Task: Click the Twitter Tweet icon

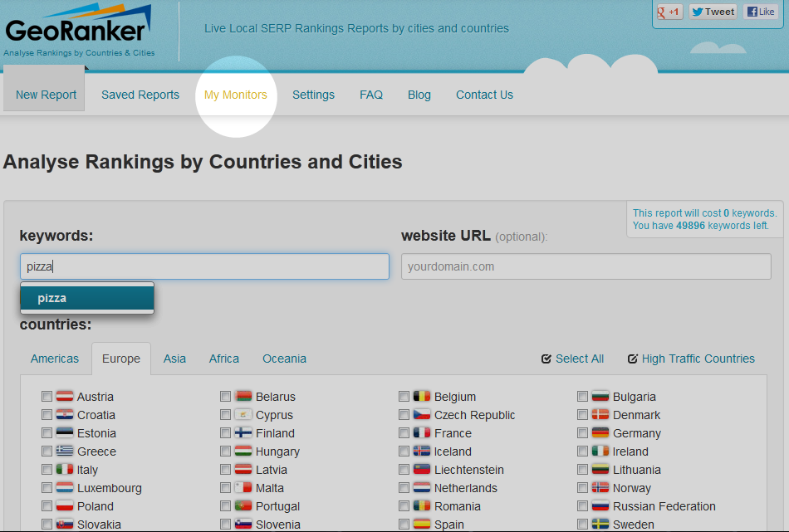Action: (713, 12)
